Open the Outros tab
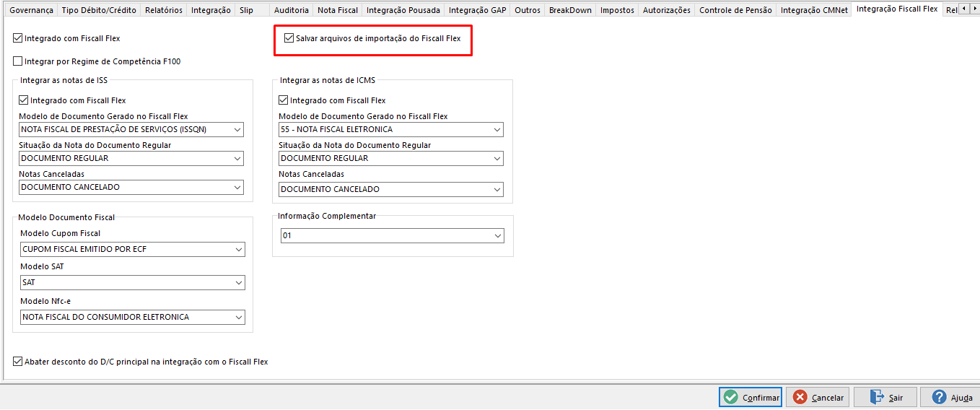The image size is (980, 410). 528,10
